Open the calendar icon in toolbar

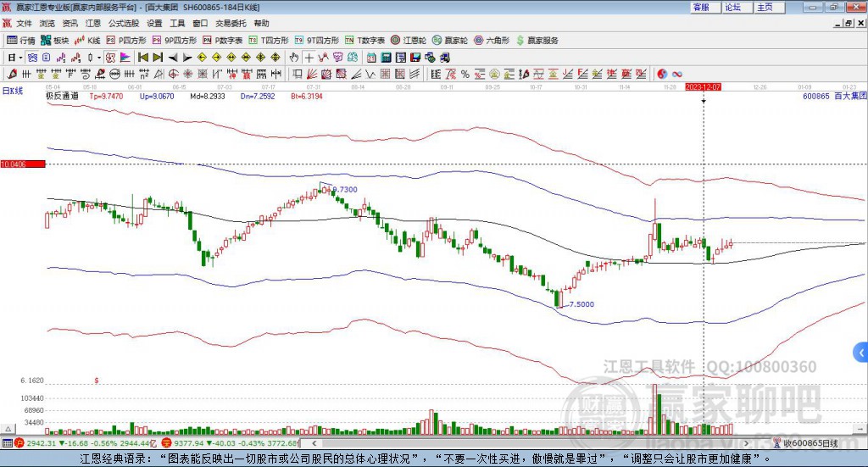pyautogui.click(x=371, y=58)
